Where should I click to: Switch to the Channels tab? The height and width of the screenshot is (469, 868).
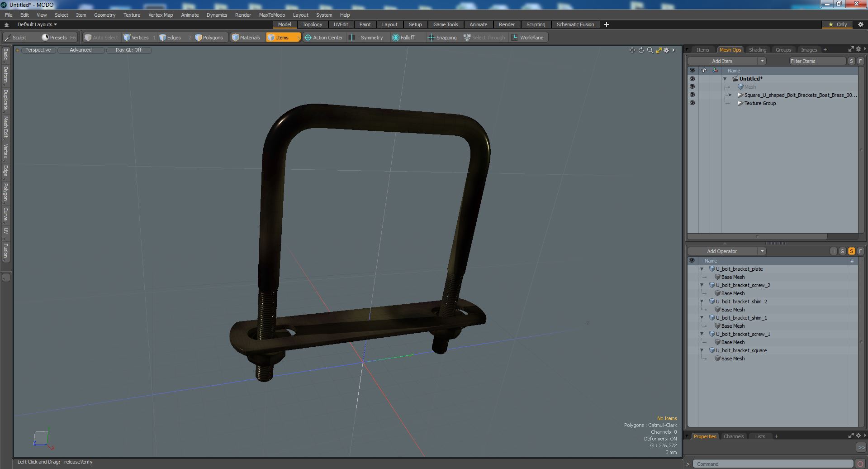click(733, 436)
